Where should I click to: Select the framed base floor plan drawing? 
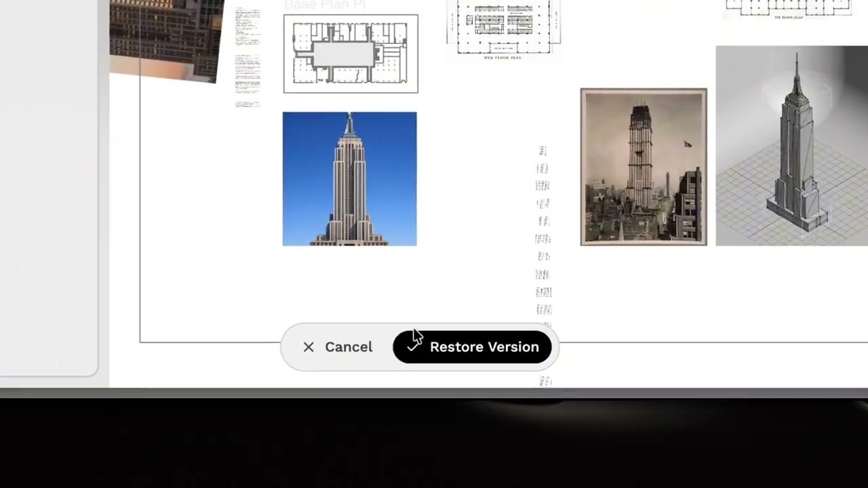click(x=351, y=54)
